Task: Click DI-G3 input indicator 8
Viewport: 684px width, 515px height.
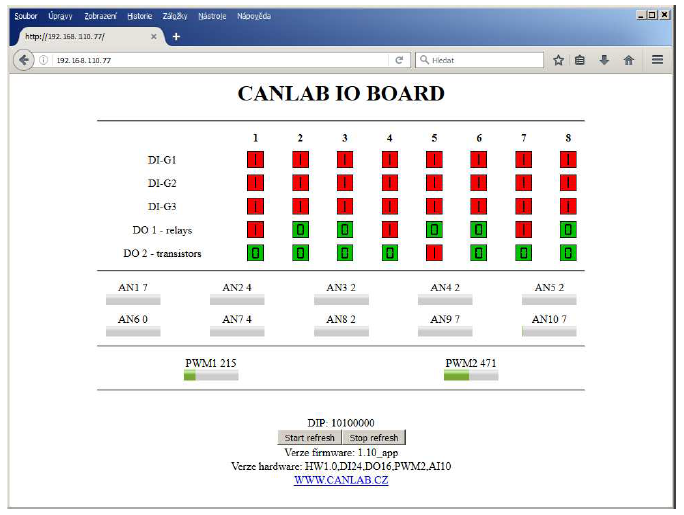Action: (x=568, y=206)
